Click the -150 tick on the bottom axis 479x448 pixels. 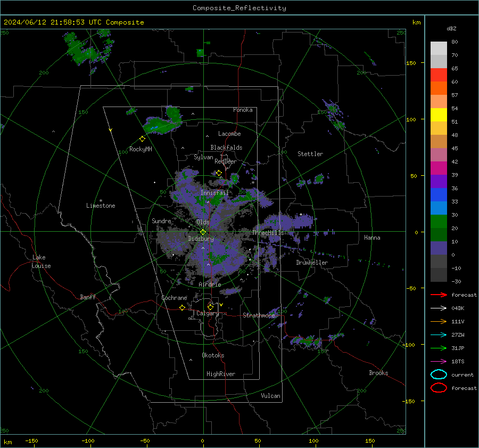point(31,441)
